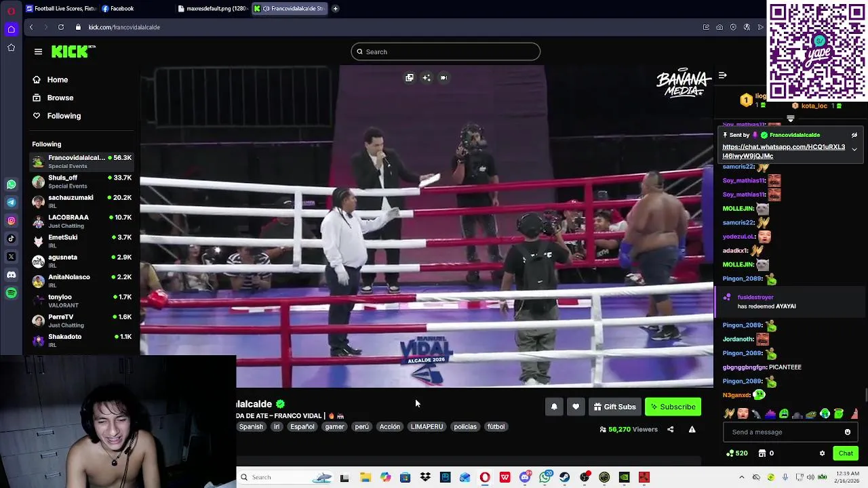
Task: Click the Acción tag
Action: pyautogui.click(x=389, y=426)
